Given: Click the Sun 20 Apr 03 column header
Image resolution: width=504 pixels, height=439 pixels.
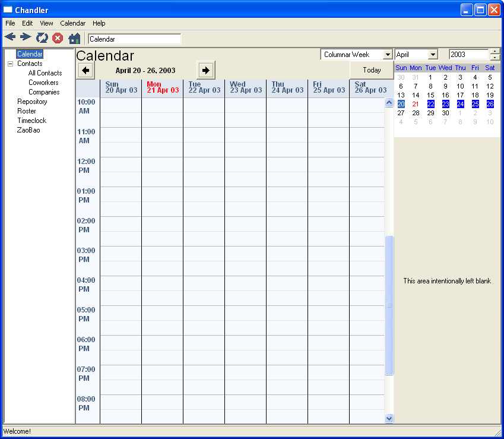Looking at the screenshot, I should [121, 87].
